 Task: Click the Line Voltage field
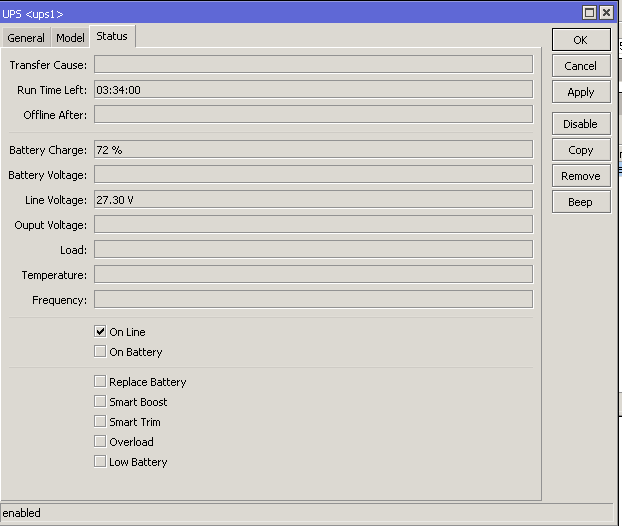tap(313, 200)
